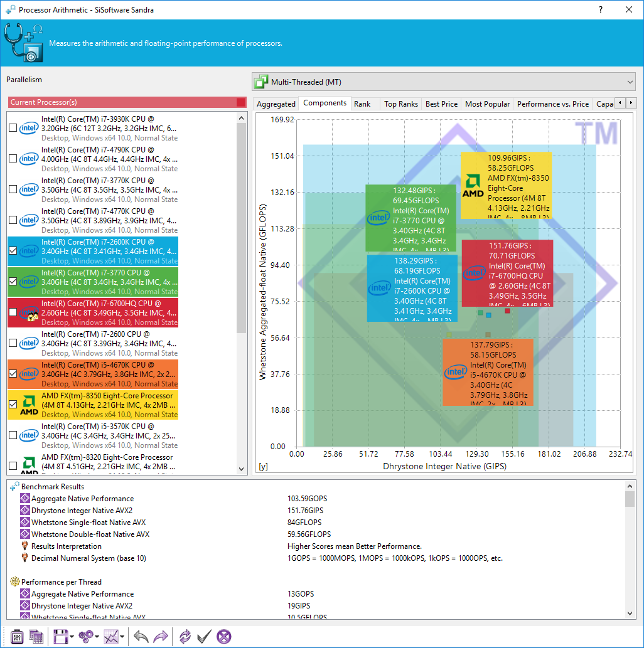Open the Most Popular tab
Screen dimensions: 644x648
point(487,104)
